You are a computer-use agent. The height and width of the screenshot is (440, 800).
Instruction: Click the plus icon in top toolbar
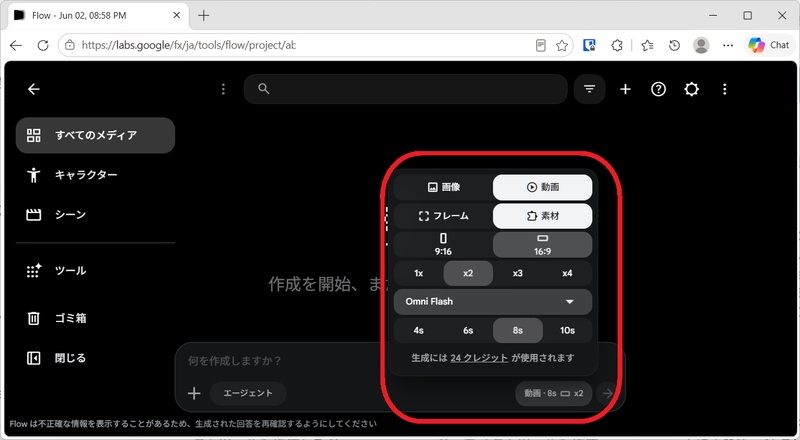pyautogui.click(x=625, y=89)
